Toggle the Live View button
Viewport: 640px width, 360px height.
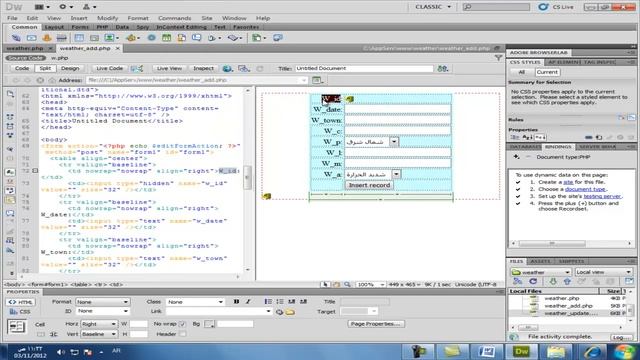(x=169, y=69)
